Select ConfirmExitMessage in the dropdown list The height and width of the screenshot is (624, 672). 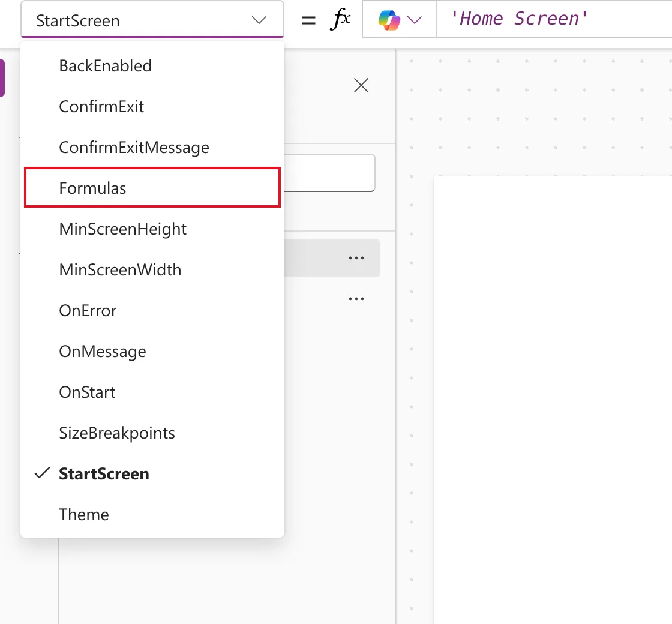coord(152,148)
